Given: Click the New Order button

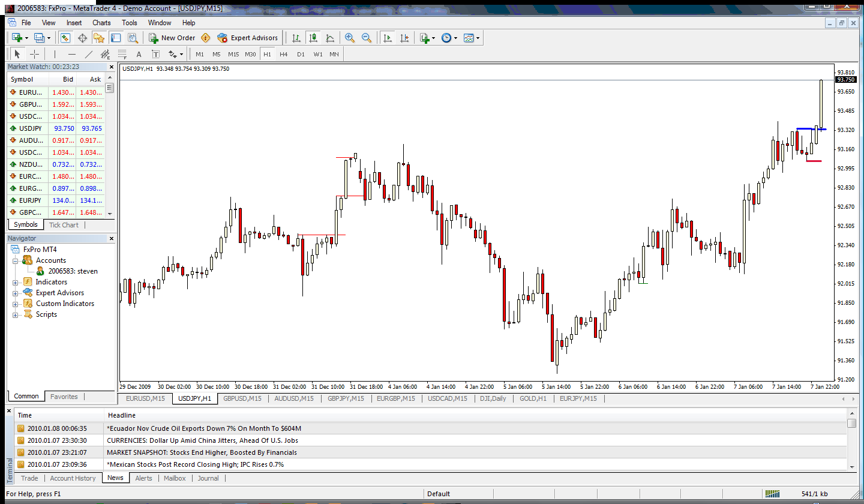Looking at the screenshot, I should (172, 38).
